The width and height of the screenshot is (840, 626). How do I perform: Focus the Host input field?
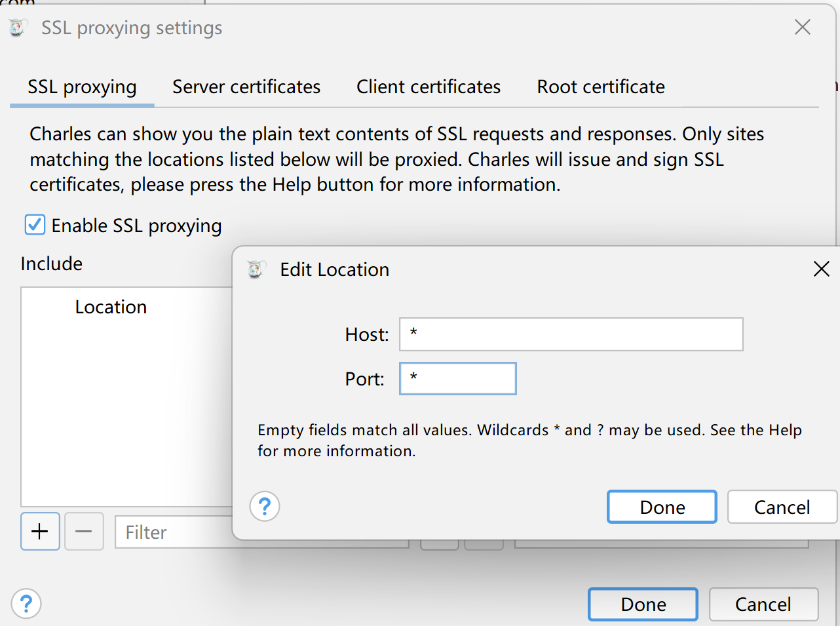[571, 334]
